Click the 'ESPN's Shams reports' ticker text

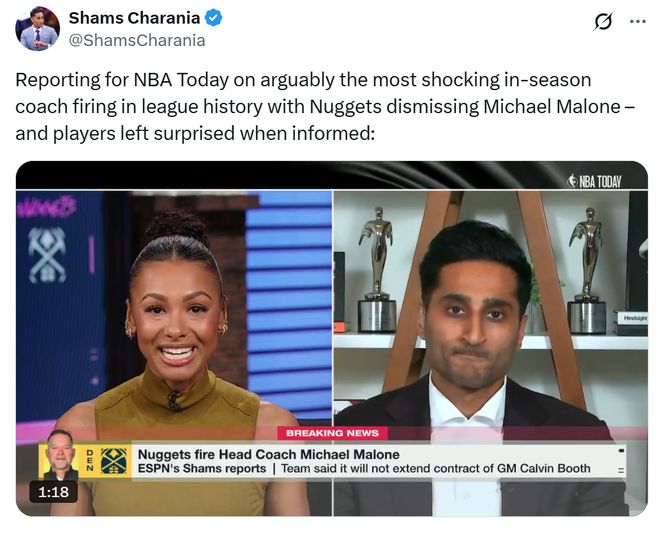pyautogui.click(x=202, y=469)
